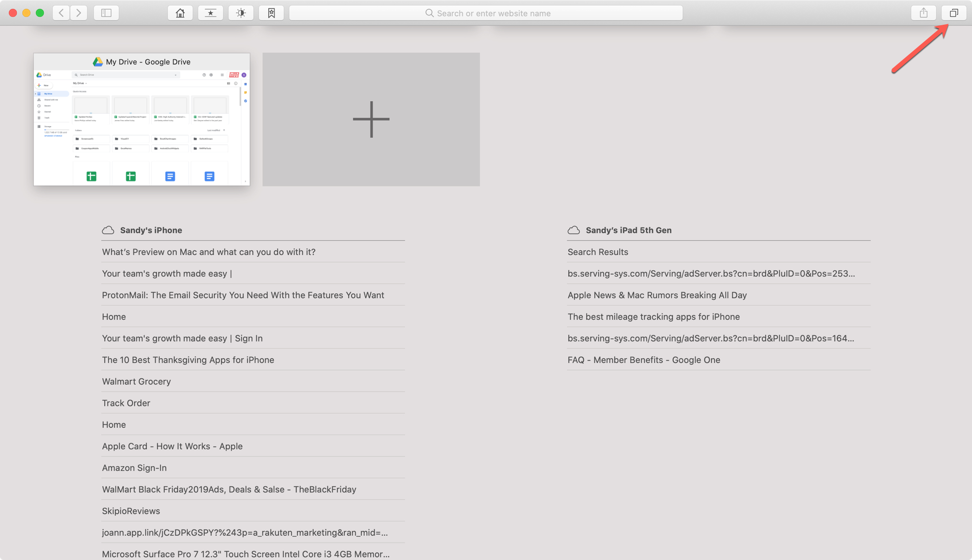Open the Amazon Sign-In tab
Image resolution: width=972 pixels, height=560 pixels.
(x=253, y=468)
